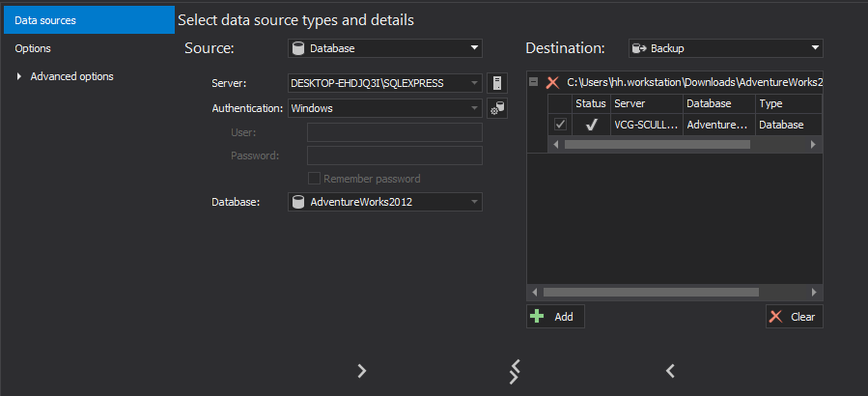Open the Server dropdown list
868x396 pixels.
click(x=474, y=83)
